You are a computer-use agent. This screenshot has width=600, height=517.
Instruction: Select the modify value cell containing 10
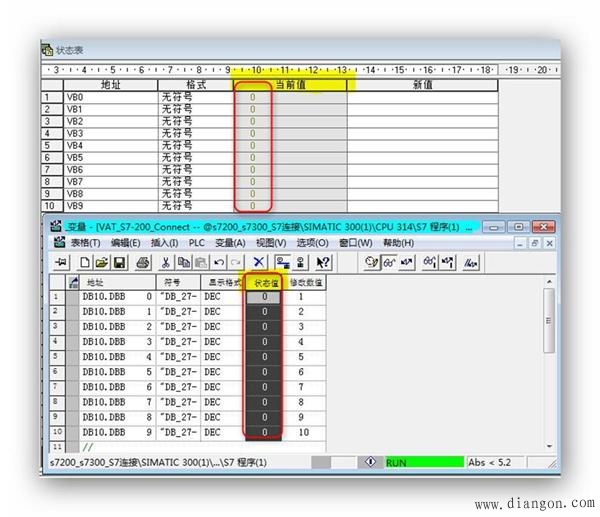[305, 431]
